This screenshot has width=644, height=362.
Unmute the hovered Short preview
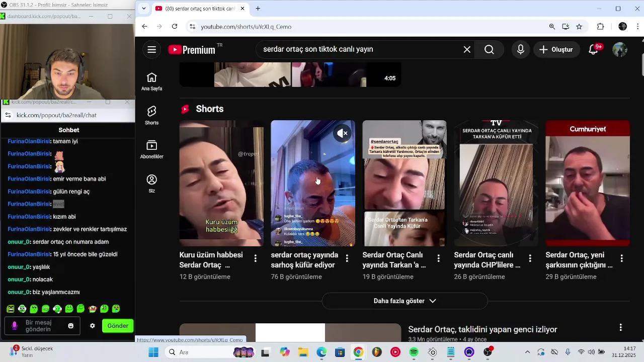point(343,133)
